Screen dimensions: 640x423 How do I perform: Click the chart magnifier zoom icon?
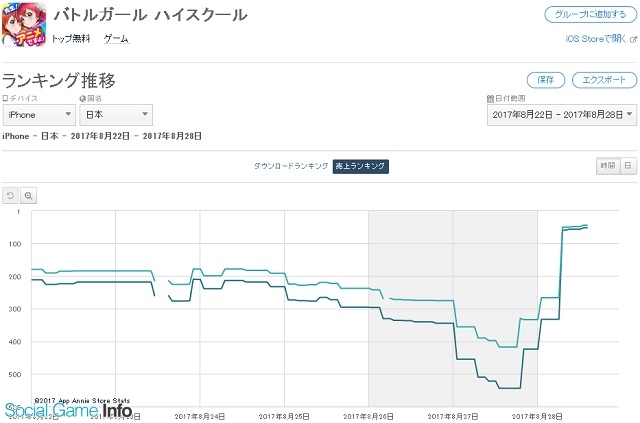(28, 196)
